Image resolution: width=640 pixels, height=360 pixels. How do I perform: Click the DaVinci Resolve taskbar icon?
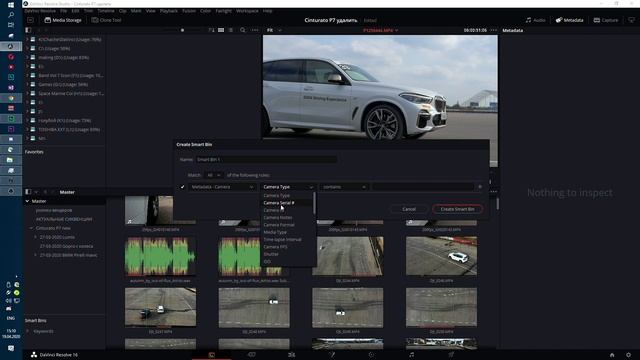coord(11,47)
